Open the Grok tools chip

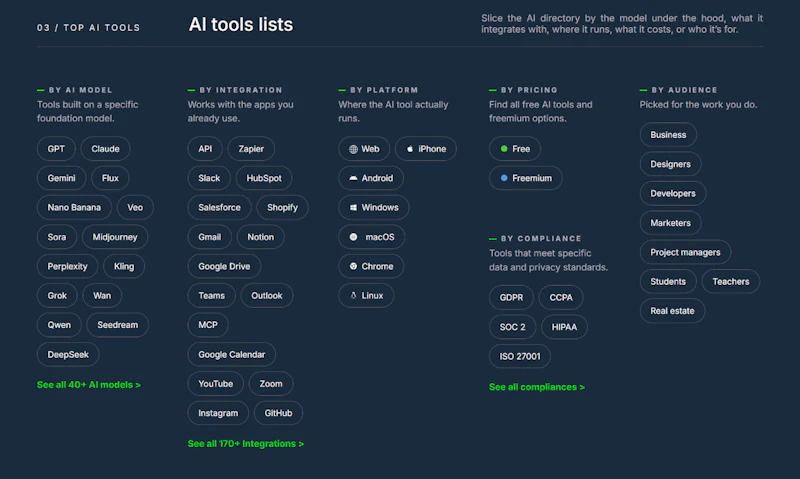57,296
